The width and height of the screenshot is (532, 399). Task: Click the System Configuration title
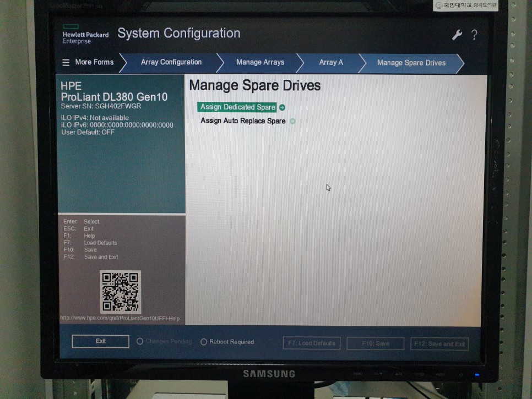point(179,33)
